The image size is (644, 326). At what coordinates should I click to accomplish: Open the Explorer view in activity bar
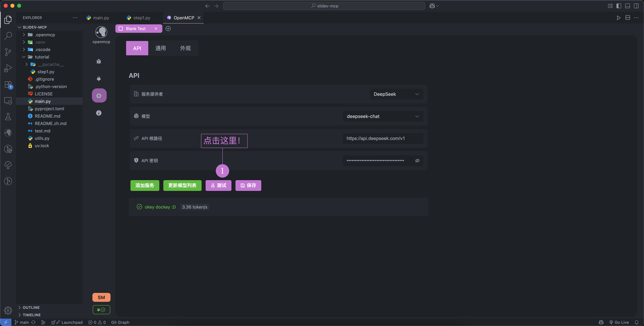click(8, 20)
